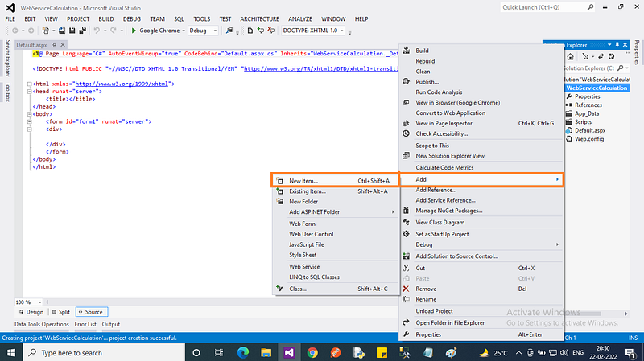Open the Server Explorer side tab
Viewport: 644px width, 361px height.
point(7,58)
